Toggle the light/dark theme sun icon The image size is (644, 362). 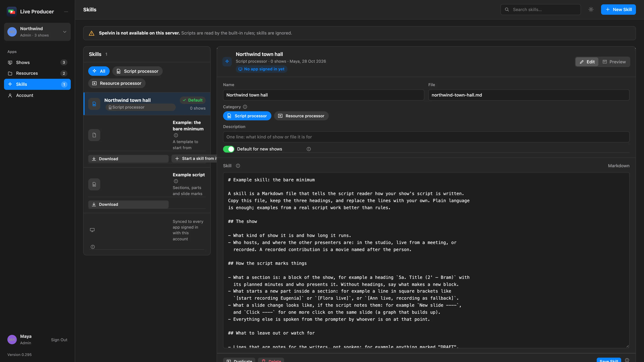tap(591, 10)
